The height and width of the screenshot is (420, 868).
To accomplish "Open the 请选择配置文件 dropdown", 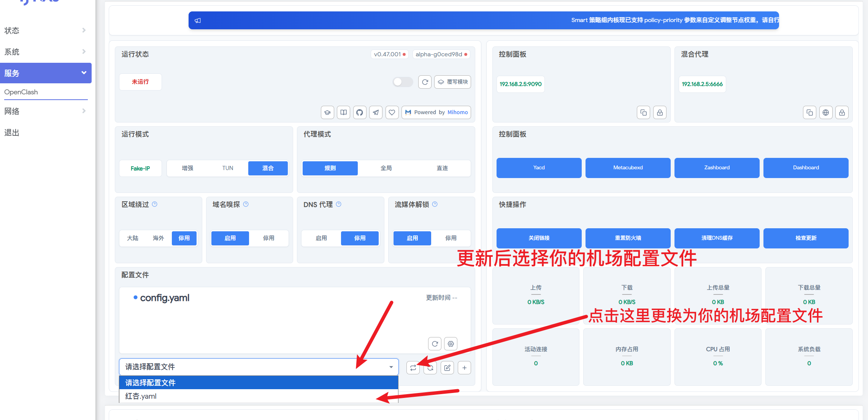I will pyautogui.click(x=259, y=367).
